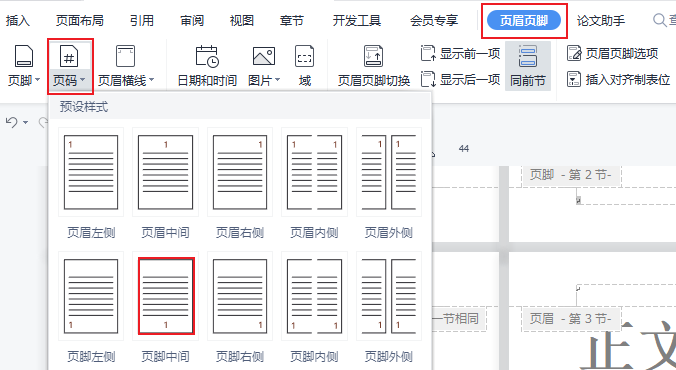Expand the 页眉横线 dropdown arrow
The height and width of the screenshot is (370, 676).
tap(151, 80)
